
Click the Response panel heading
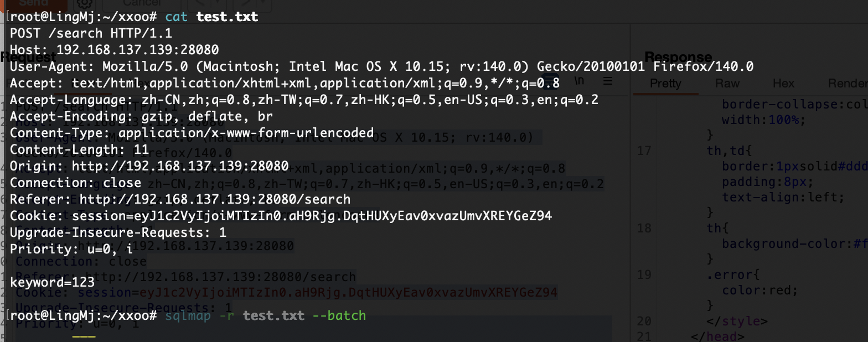click(678, 57)
